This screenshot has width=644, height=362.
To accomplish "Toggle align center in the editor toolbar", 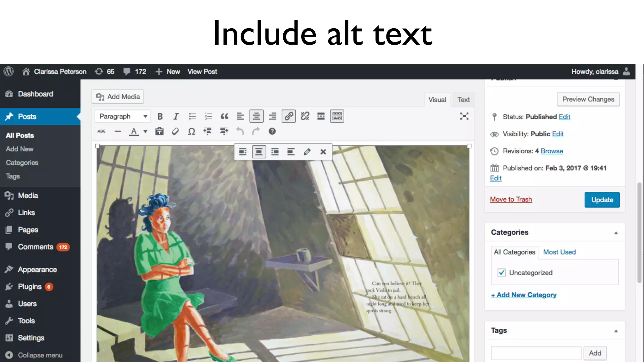I will [x=256, y=116].
